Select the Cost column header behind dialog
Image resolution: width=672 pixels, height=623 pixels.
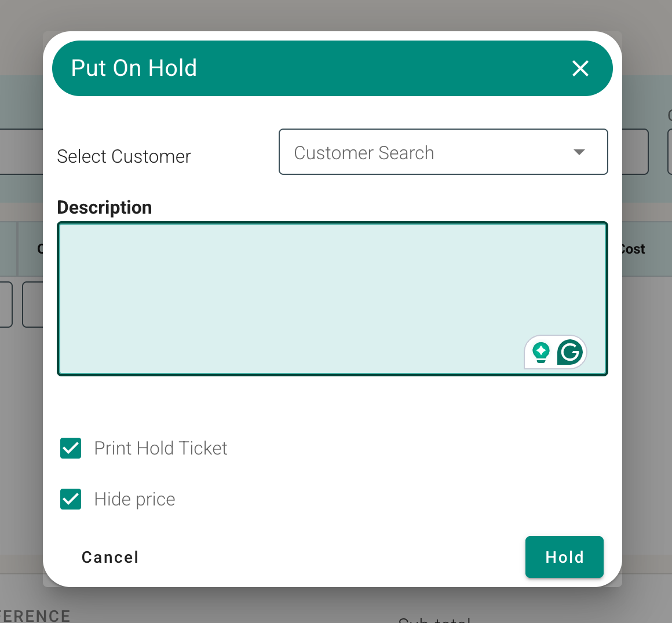click(633, 249)
